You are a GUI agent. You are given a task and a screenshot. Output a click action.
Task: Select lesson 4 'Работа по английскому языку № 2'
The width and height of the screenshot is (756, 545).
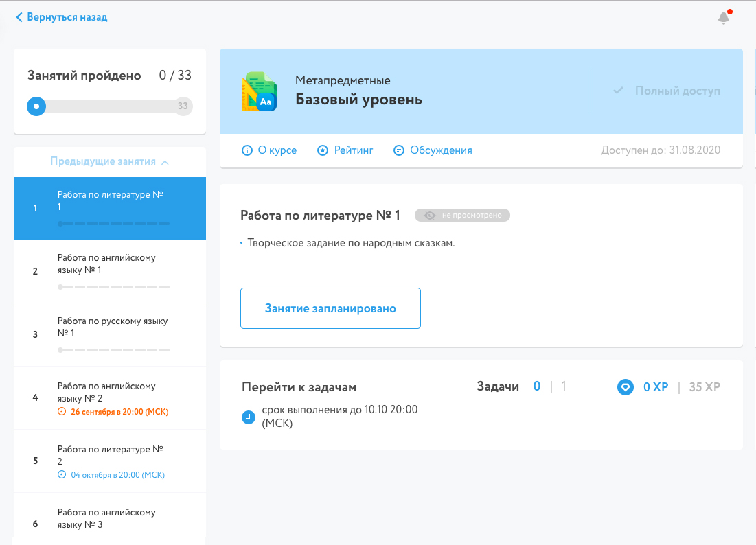(110, 397)
